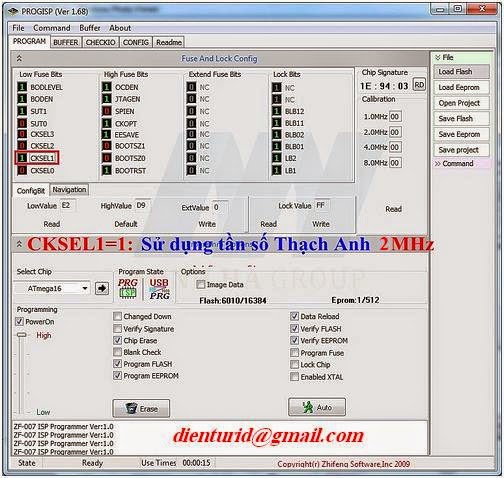Uncheck Program FLASH option

click(x=117, y=364)
